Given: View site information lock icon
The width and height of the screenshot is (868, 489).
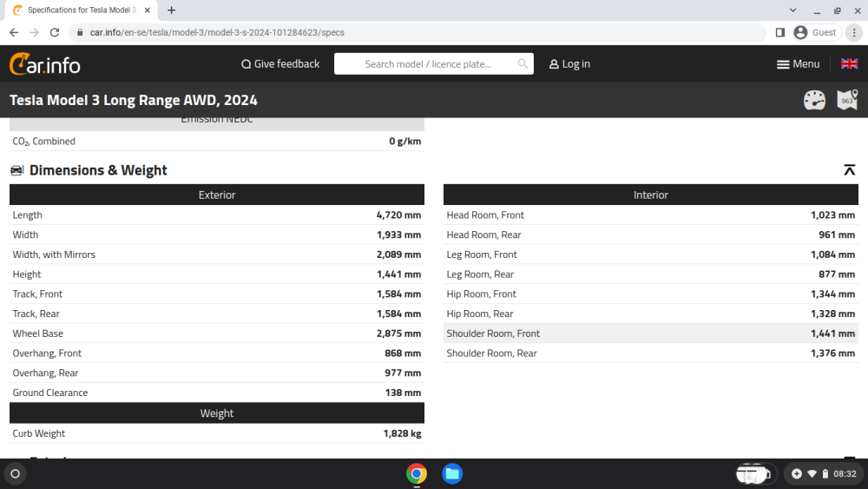Looking at the screenshot, I should point(80,33).
